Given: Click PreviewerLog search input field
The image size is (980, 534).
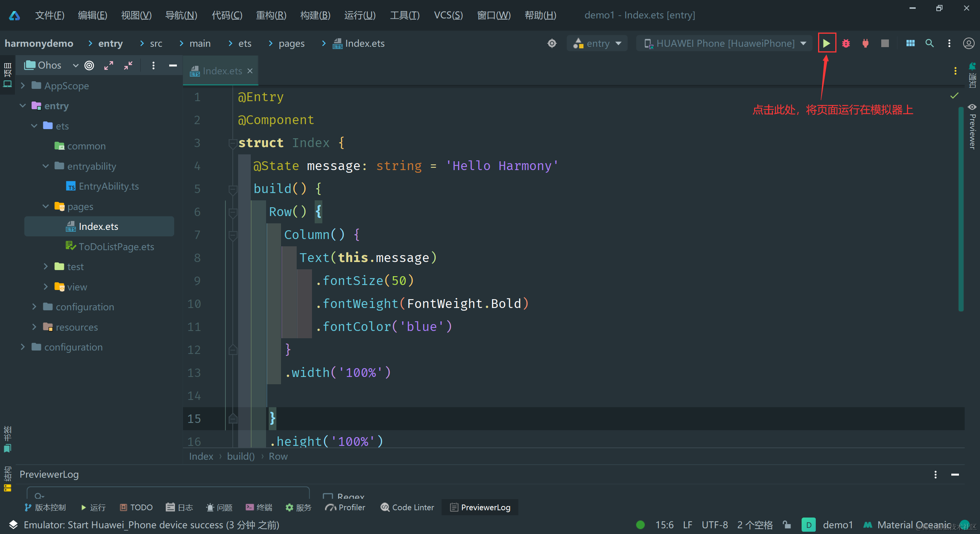Looking at the screenshot, I should tap(168, 494).
